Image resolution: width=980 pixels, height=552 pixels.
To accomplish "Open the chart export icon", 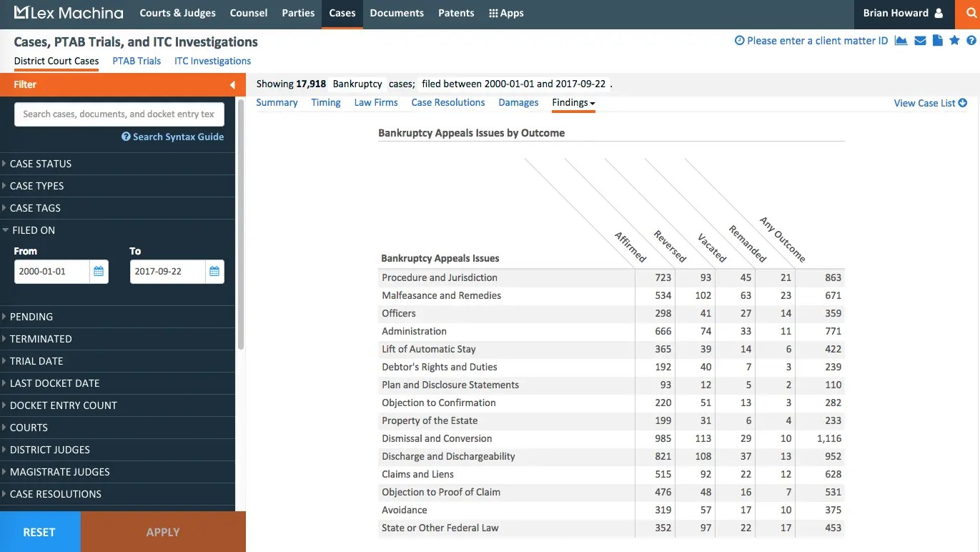I will pos(901,41).
